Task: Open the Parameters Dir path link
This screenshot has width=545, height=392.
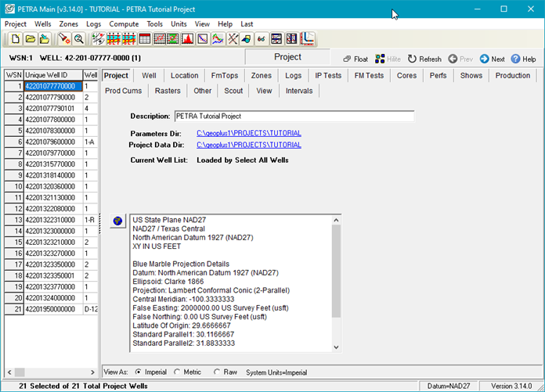Action: 249,133
